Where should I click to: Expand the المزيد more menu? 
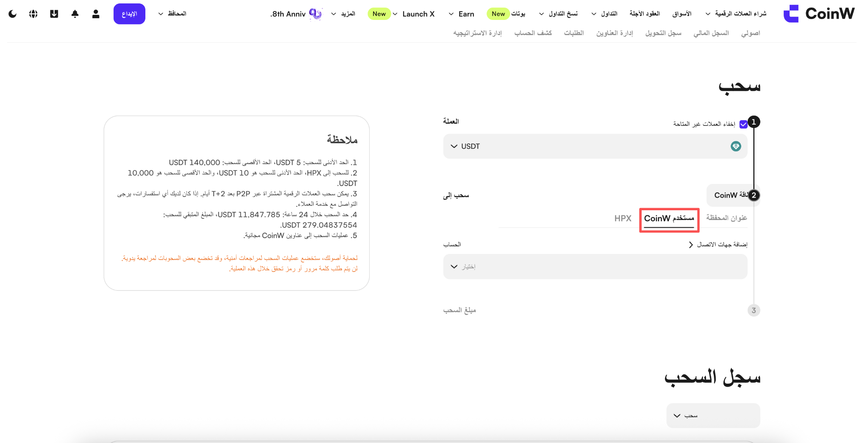point(343,14)
